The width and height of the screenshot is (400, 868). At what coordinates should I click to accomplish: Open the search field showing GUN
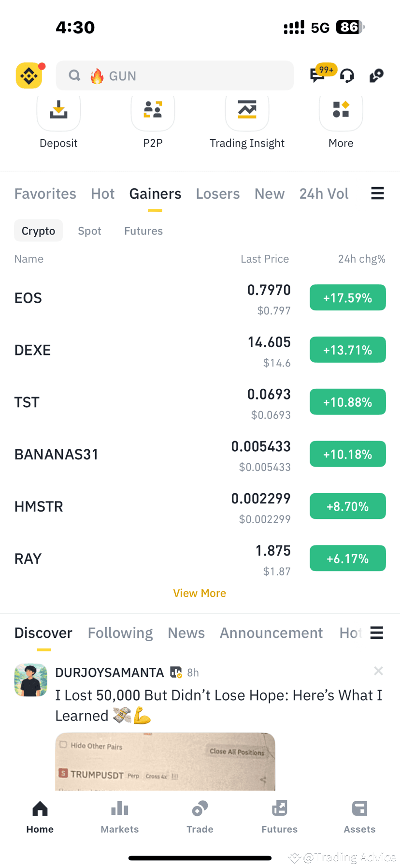coord(175,75)
